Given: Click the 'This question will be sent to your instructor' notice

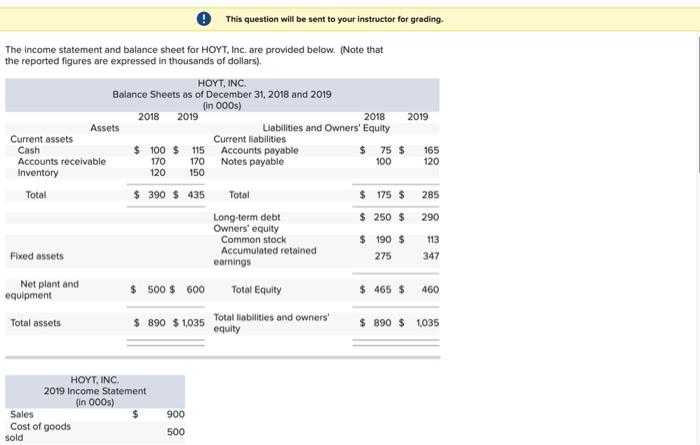Looking at the screenshot, I should click(x=334, y=19).
